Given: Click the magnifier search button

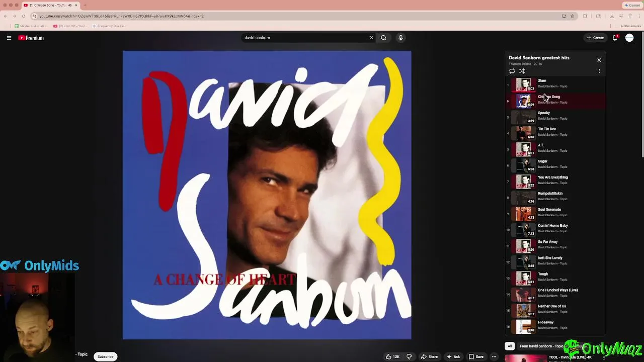Looking at the screenshot, I should [383, 38].
